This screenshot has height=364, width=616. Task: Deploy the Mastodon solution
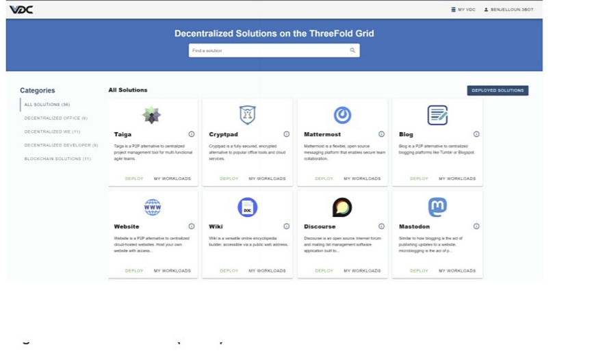(419, 271)
